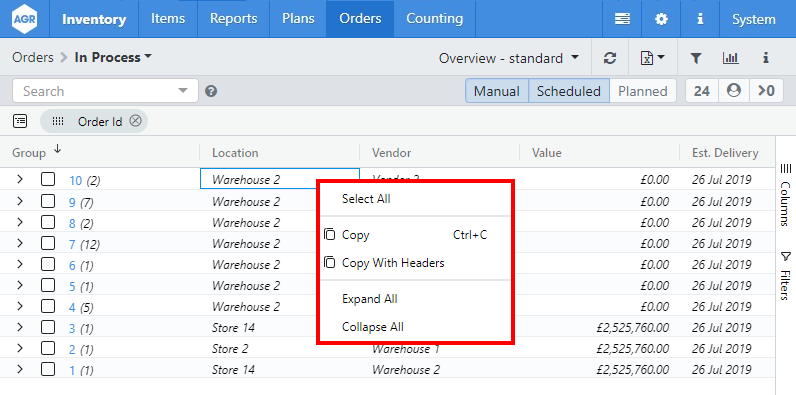
Task: Refresh the orders list
Action: (610, 58)
